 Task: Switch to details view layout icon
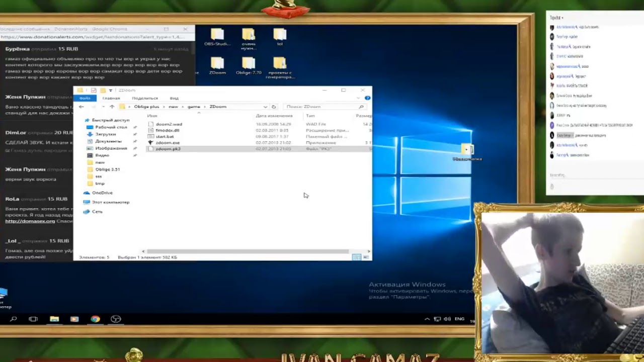(x=356, y=257)
